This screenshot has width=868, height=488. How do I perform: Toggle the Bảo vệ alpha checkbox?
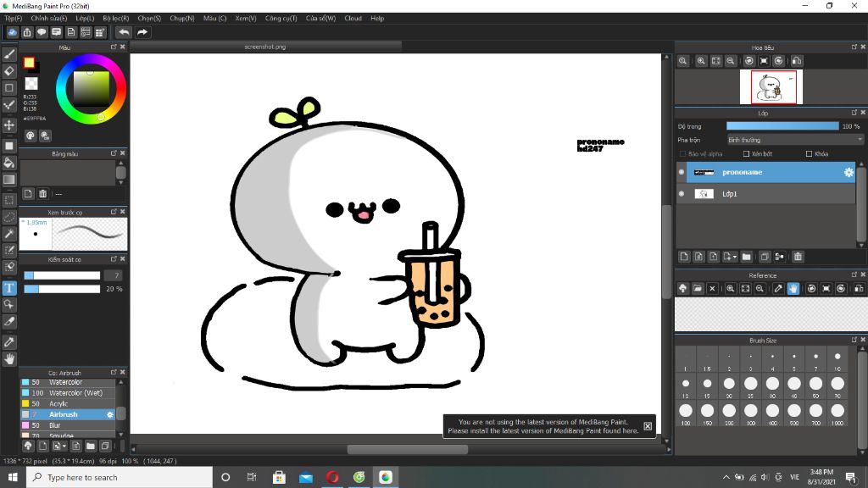682,154
